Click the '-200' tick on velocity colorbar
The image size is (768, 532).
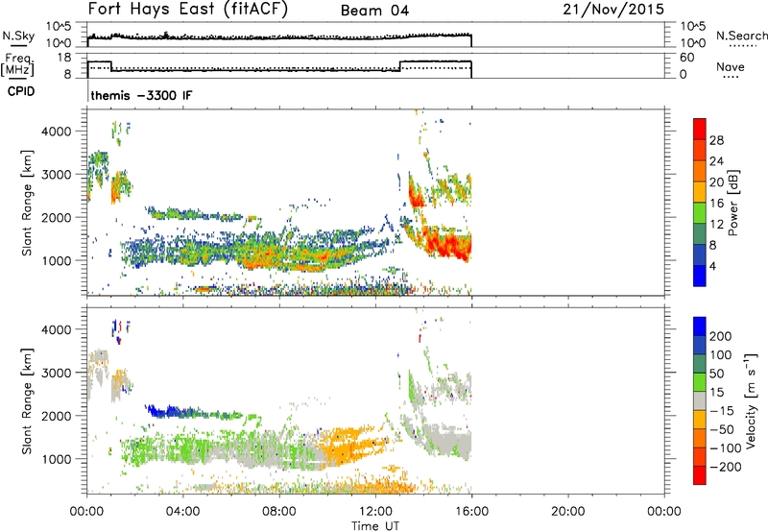726,467
